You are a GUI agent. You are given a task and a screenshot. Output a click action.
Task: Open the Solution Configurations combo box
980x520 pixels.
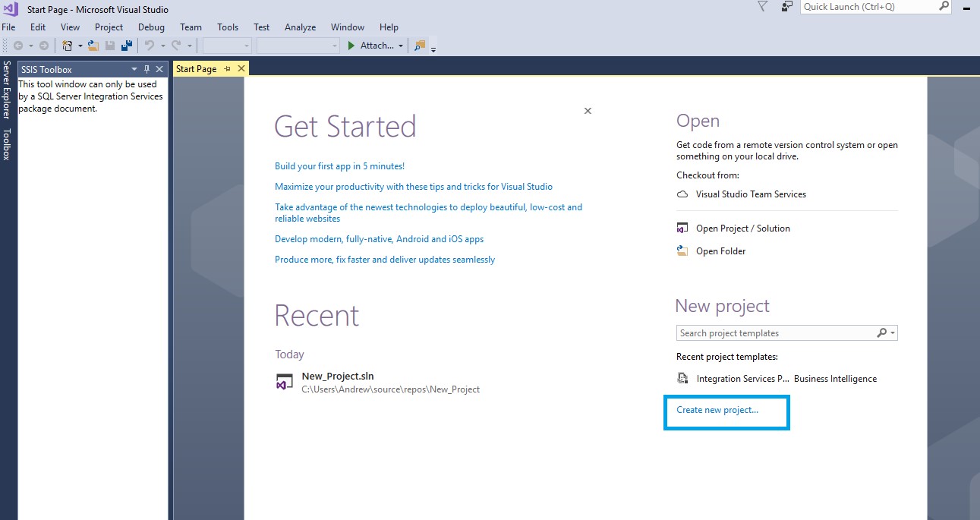click(x=227, y=46)
